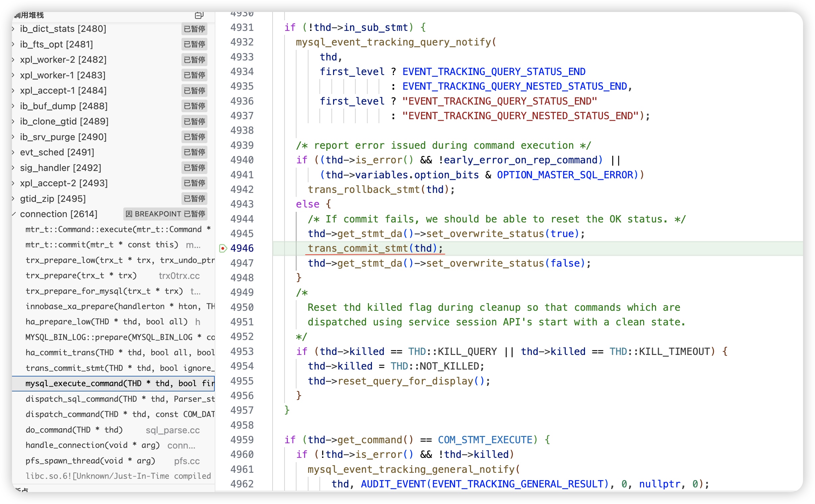This screenshot has width=815, height=504.
Task: Open the do_command(THD * thd) stack frame
Action: 74,430
